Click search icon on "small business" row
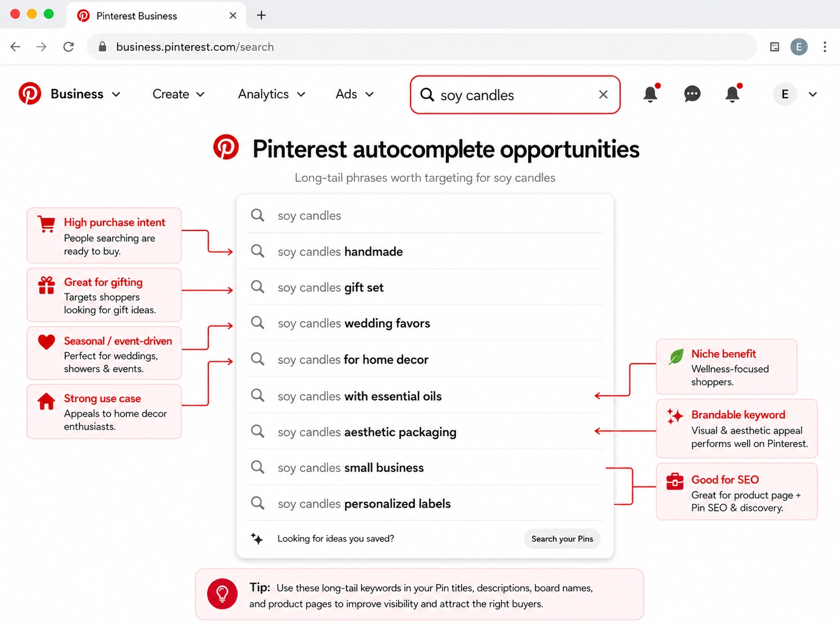The image size is (840, 628). [x=257, y=467]
